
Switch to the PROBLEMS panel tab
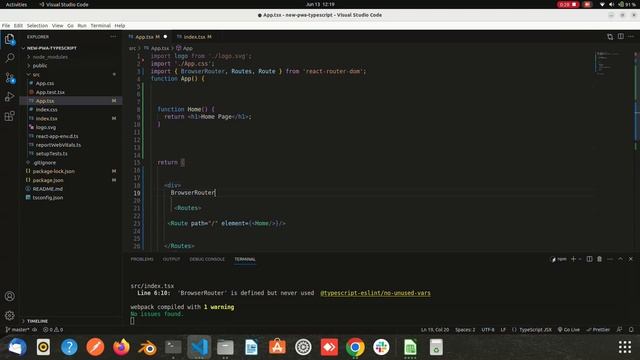click(142, 259)
